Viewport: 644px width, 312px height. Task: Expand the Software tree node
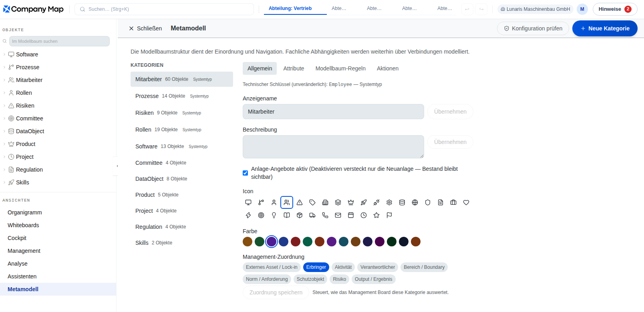click(4, 54)
